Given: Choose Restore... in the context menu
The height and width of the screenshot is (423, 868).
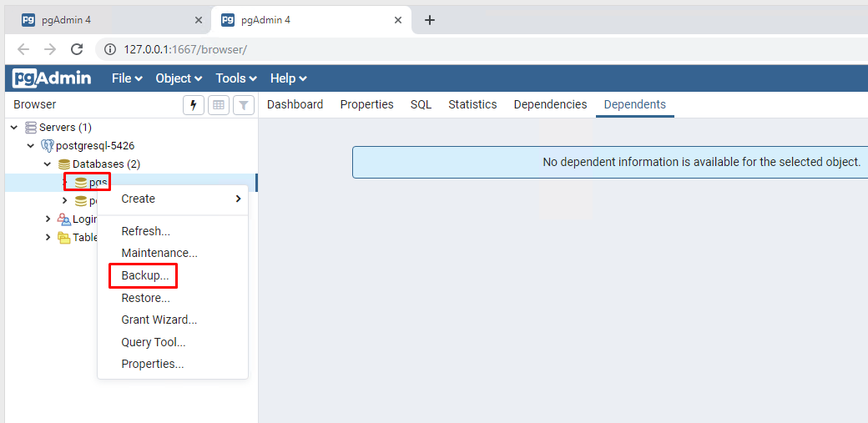Looking at the screenshot, I should click(x=145, y=298).
